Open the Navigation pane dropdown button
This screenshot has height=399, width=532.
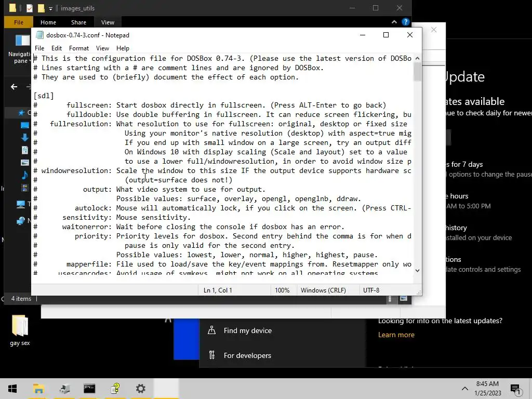pyautogui.click(x=21, y=49)
